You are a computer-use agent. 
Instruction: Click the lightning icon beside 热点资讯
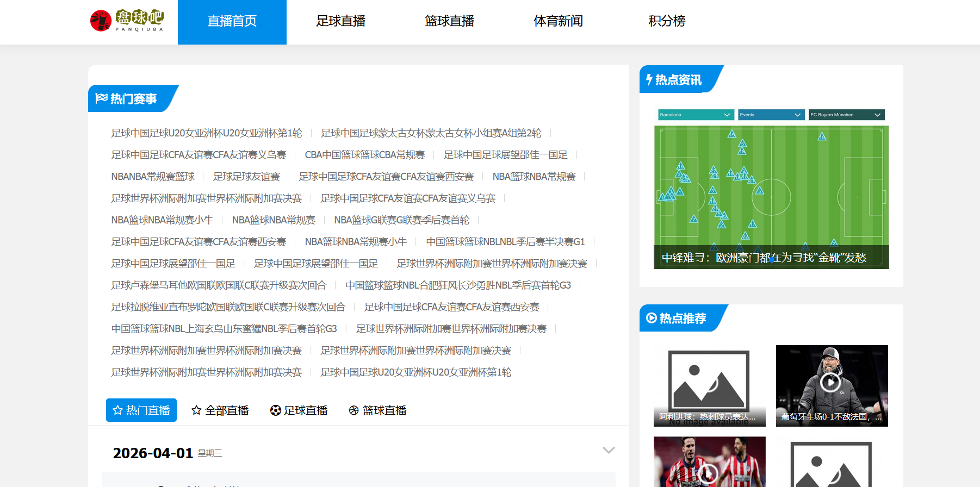[649, 79]
